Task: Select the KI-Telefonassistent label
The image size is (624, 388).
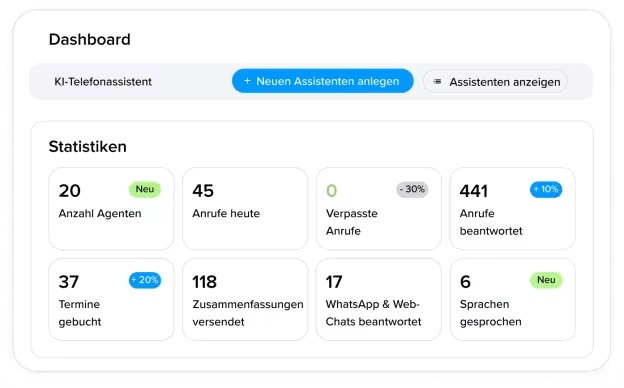Action: coord(103,82)
